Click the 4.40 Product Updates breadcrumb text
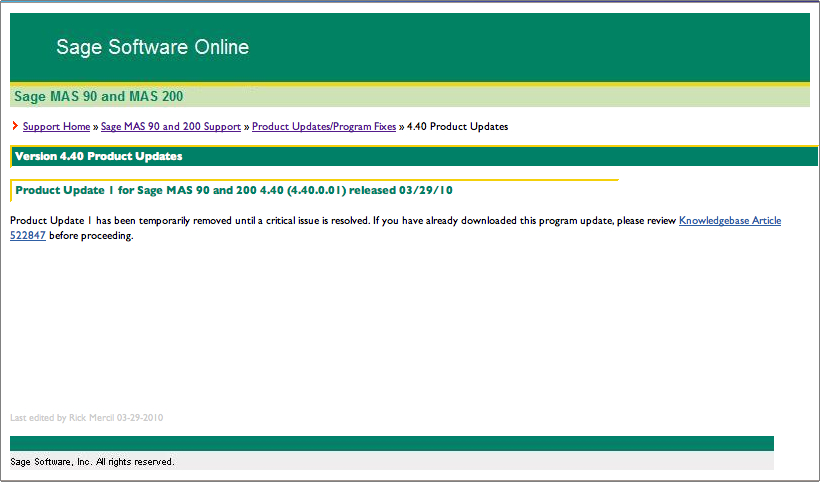The height and width of the screenshot is (482, 820). [458, 127]
